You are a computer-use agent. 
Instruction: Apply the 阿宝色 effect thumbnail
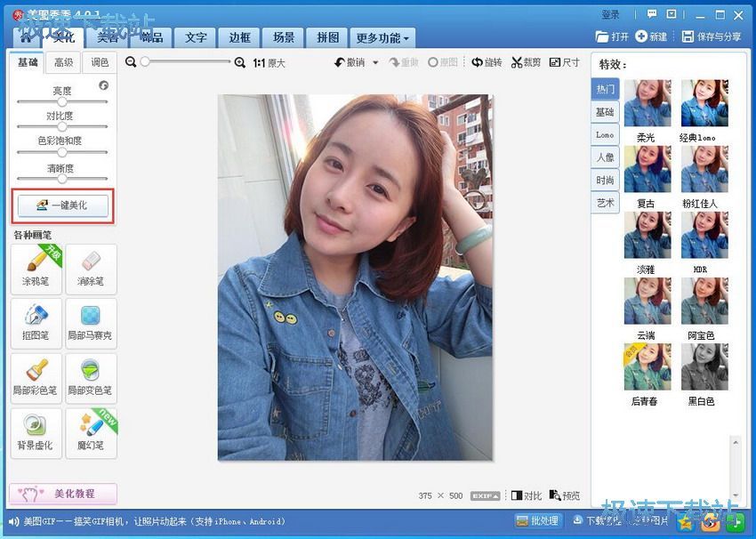(704, 301)
